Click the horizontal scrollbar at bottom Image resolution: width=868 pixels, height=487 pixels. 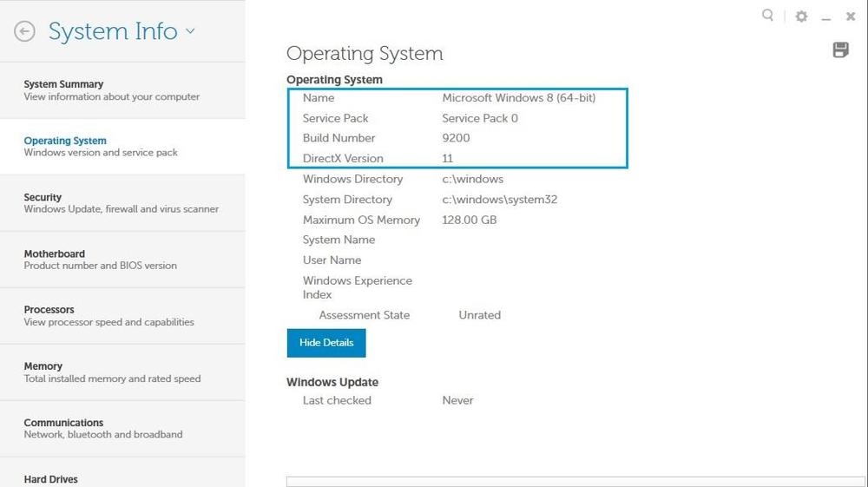click(575, 481)
